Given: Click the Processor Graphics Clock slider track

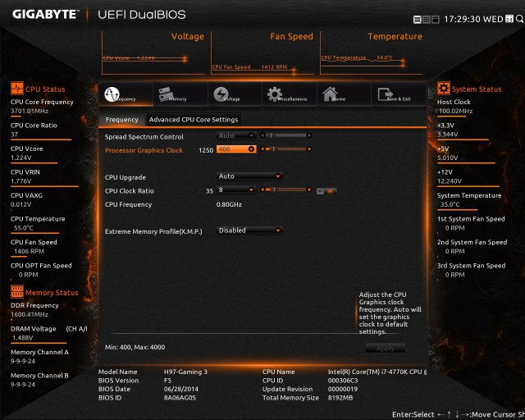Looking at the screenshot, I should (286, 149).
